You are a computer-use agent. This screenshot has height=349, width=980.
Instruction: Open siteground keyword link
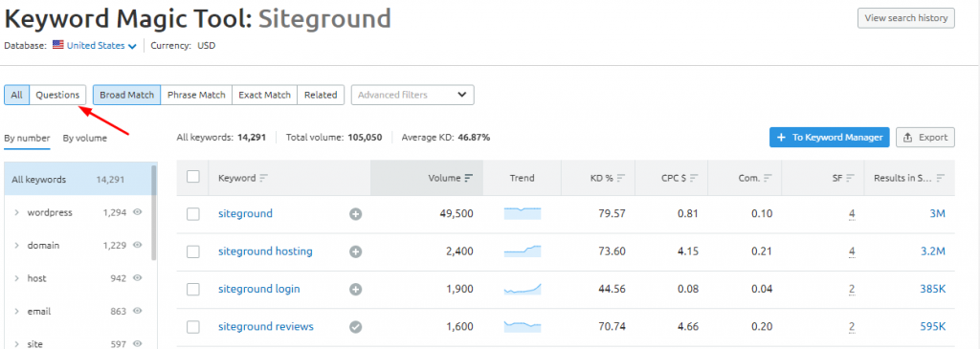pyautogui.click(x=245, y=213)
